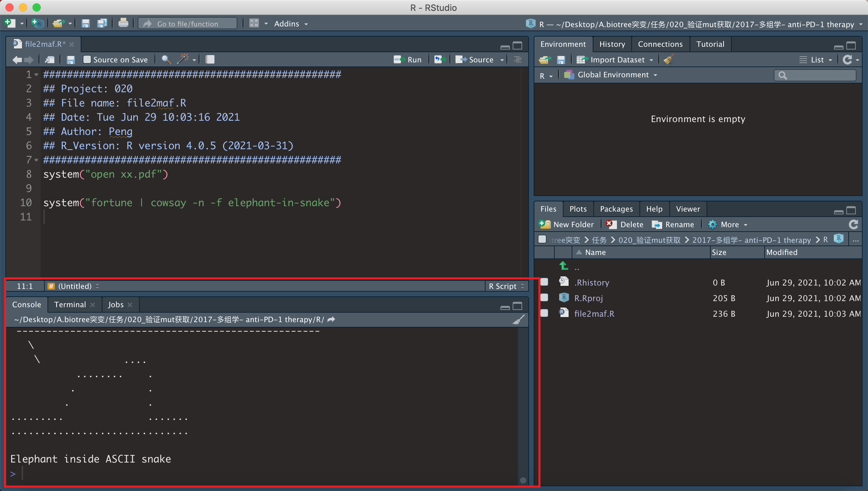Click the Source button to source script
Screen dimensions: 868x491
[474, 60]
